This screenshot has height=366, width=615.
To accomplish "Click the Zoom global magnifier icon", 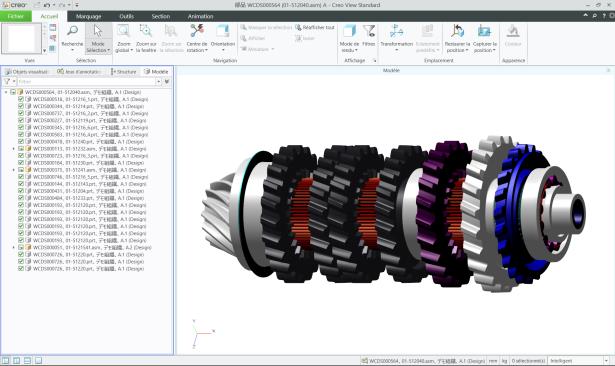I will point(124,31).
